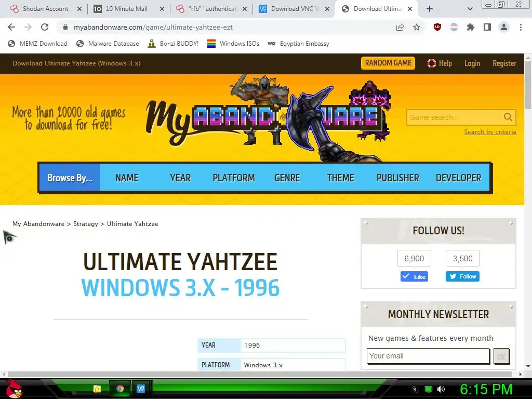Open the Egyptian Embassy bookmark
Screen dimensions: 532x399
[x=298, y=44]
